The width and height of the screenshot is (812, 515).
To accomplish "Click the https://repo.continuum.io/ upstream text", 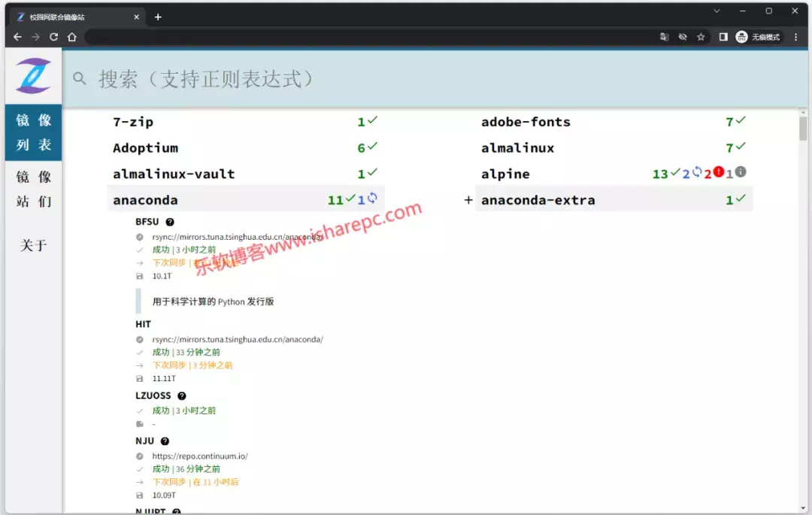I will click(200, 456).
